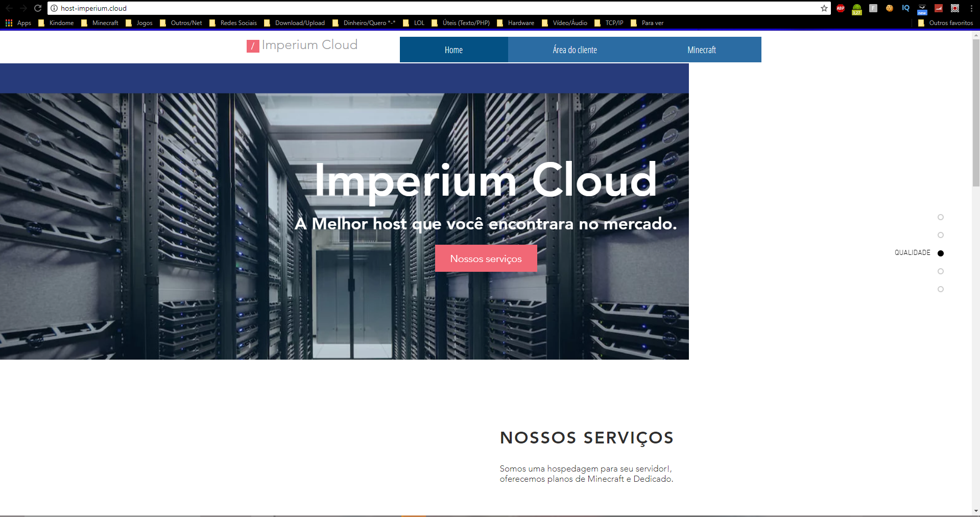This screenshot has height=517, width=980.
Task: Open the Outros favoritos folder
Action: [946, 23]
